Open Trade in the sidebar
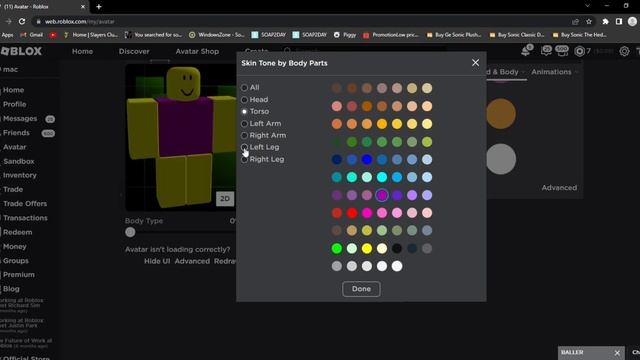The image size is (640, 360). [13, 189]
